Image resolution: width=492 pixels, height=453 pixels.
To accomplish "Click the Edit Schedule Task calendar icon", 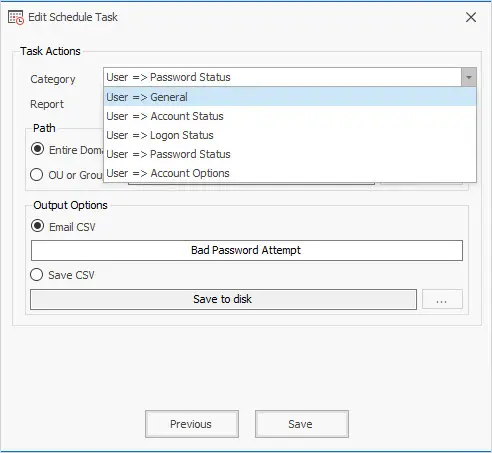I will pyautogui.click(x=16, y=17).
